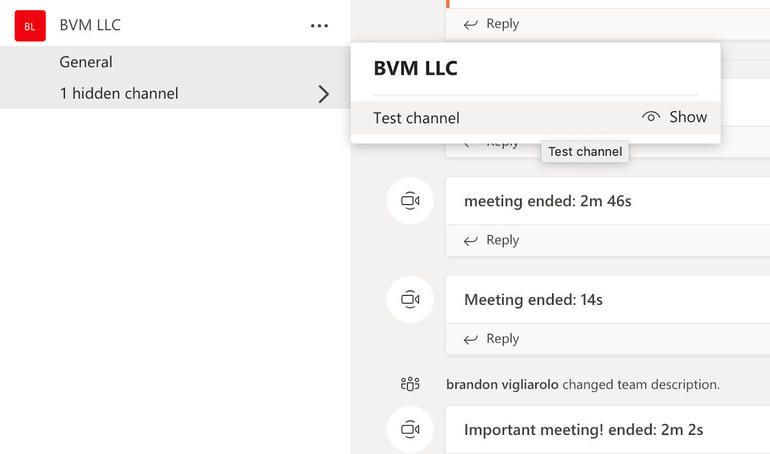The width and height of the screenshot is (770, 454).
Task: Select the General channel
Action: pos(86,62)
